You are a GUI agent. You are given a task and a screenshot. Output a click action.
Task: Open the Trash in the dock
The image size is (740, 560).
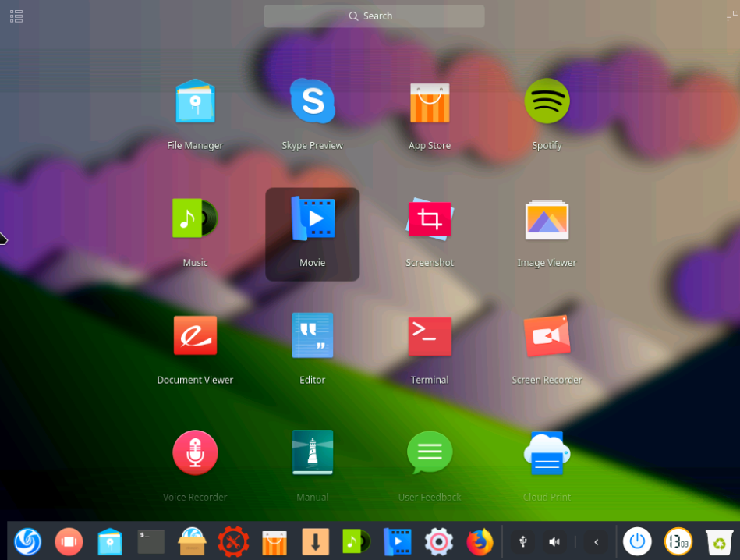tap(719, 541)
